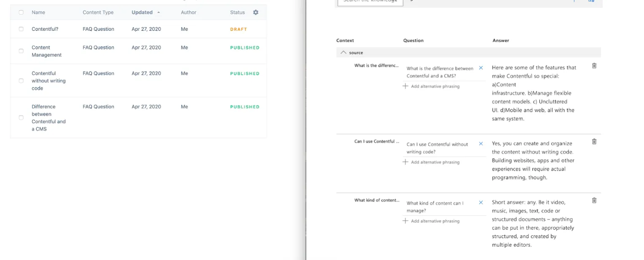Select the Content Management entry checkbox
The image size is (644, 260).
(x=21, y=51)
